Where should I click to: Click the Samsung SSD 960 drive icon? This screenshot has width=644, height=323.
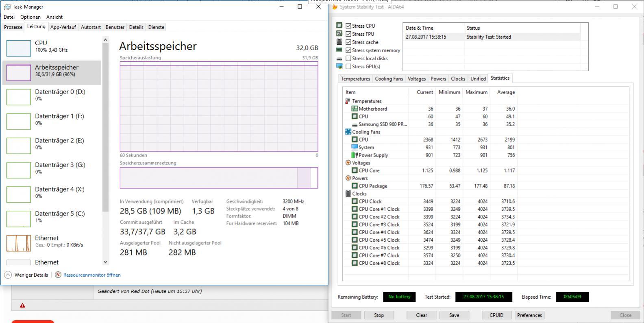click(355, 124)
